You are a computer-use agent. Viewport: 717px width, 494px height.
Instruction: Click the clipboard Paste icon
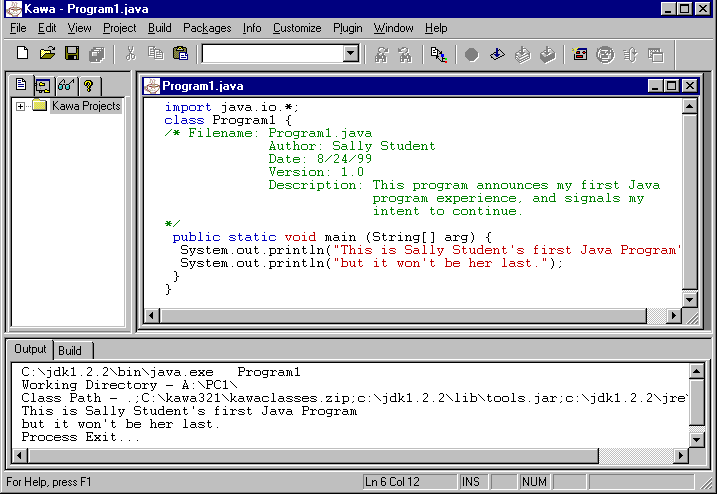tap(181, 54)
